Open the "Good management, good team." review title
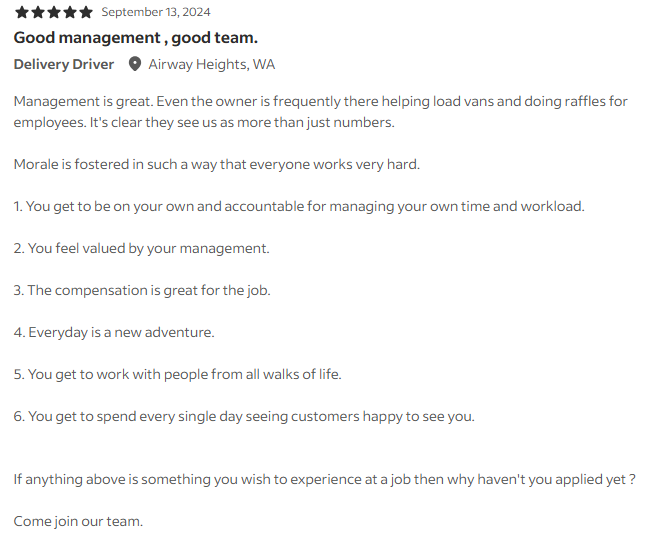 (135, 38)
